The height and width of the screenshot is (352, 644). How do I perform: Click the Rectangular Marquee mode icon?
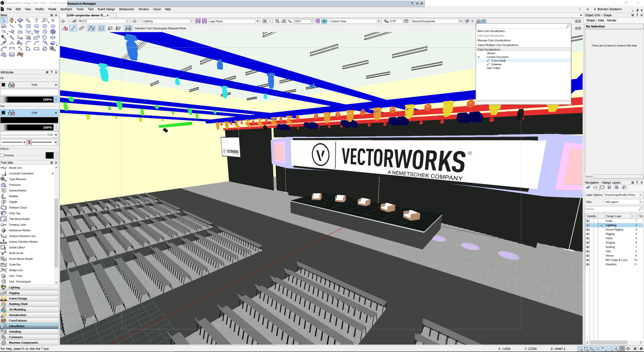coord(102,28)
